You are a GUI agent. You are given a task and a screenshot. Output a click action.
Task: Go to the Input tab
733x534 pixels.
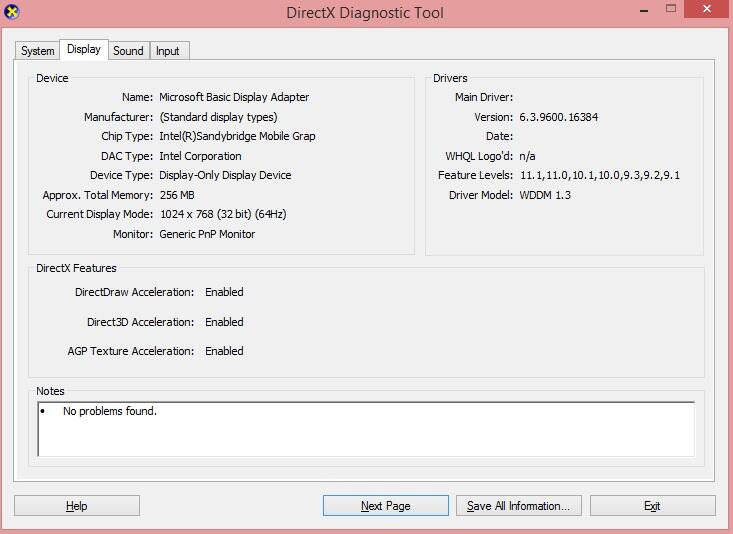click(x=168, y=51)
